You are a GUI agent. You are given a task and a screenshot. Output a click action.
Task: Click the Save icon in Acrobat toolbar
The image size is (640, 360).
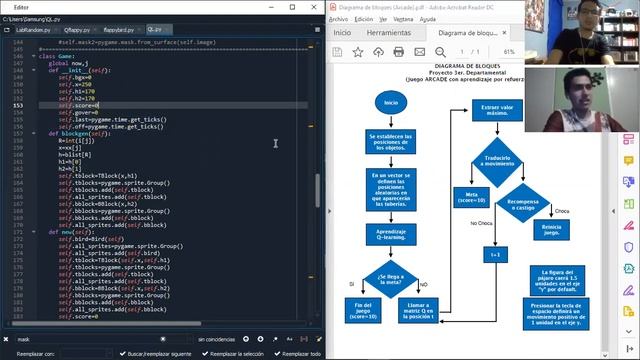[x=337, y=52]
